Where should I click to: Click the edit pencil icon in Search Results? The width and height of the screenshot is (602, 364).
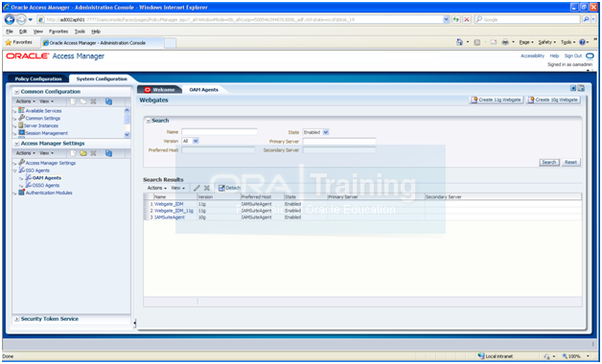197,188
